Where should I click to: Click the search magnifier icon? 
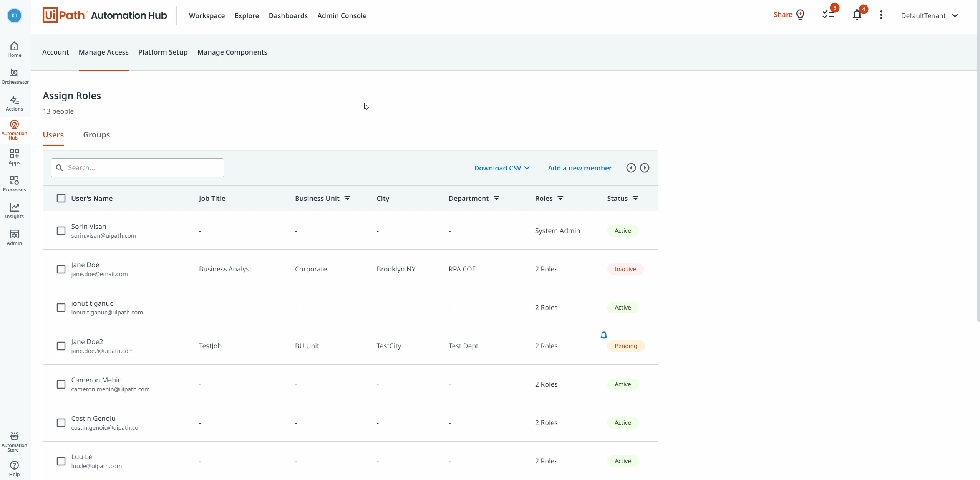(x=60, y=168)
